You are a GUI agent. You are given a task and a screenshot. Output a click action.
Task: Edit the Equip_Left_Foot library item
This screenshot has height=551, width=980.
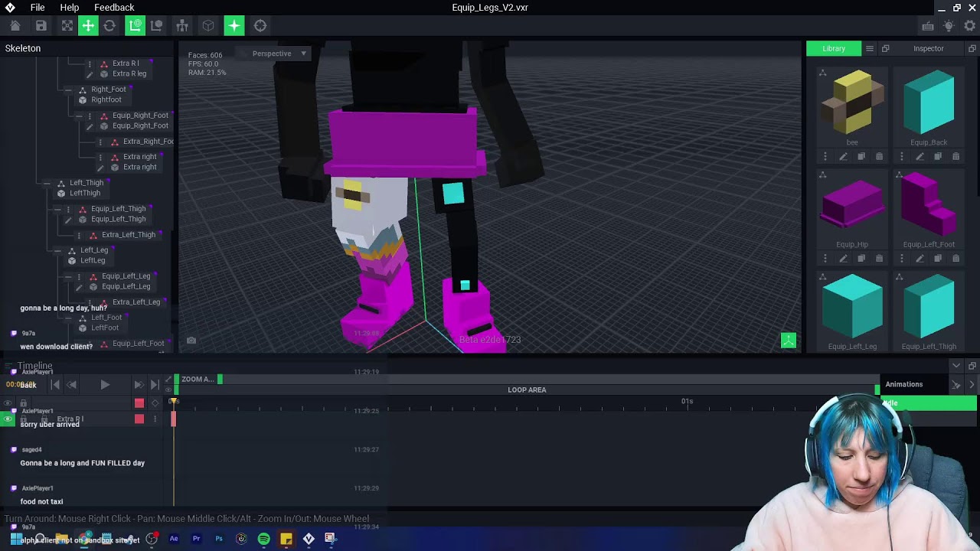[920, 259]
